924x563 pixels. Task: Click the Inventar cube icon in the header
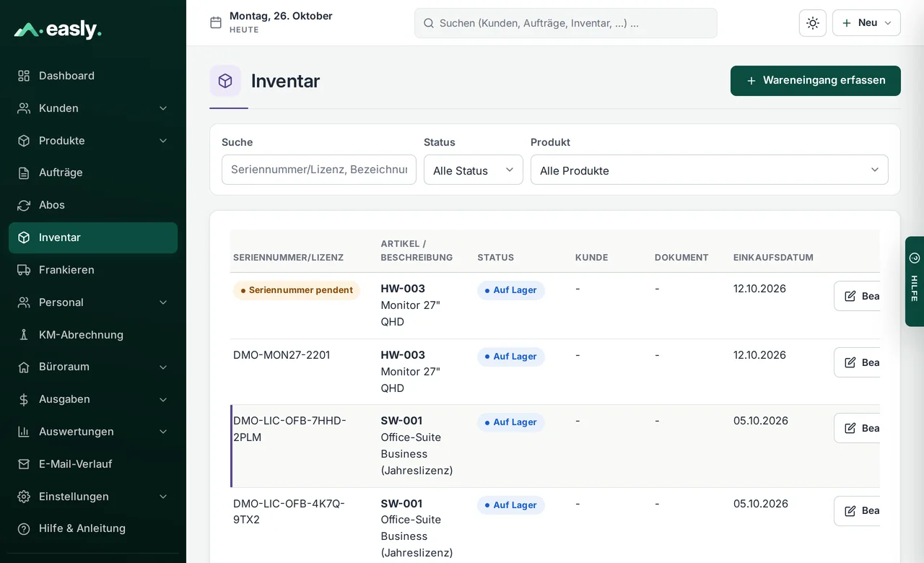point(225,81)
